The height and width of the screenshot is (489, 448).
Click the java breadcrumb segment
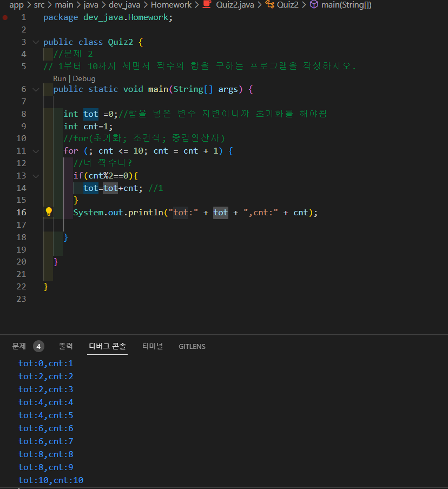tap(91, 5)
